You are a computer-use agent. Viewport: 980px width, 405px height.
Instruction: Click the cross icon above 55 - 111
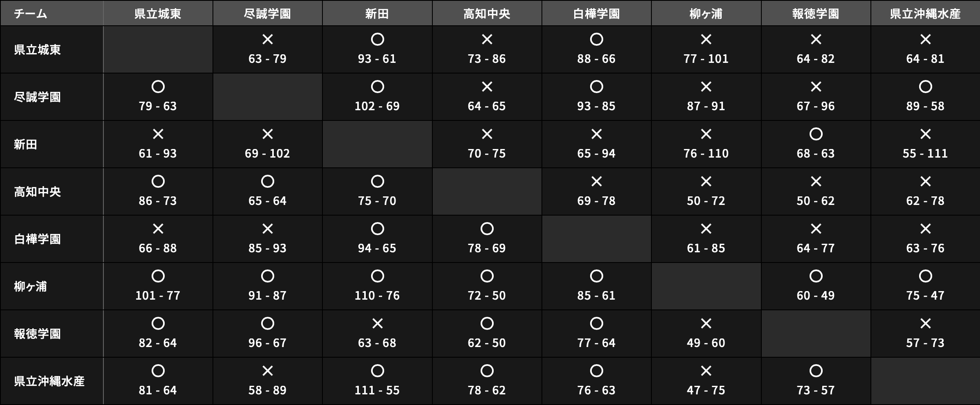tap(925, 134)
